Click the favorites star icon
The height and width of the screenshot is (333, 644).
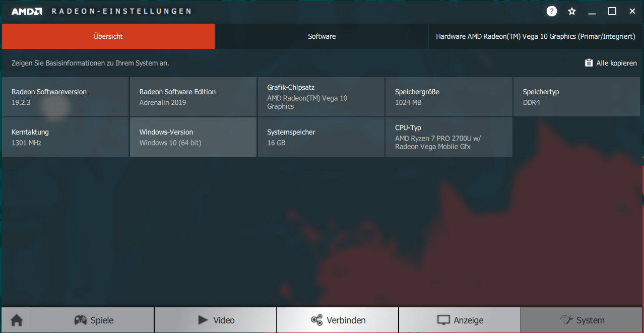pos(572,11)
